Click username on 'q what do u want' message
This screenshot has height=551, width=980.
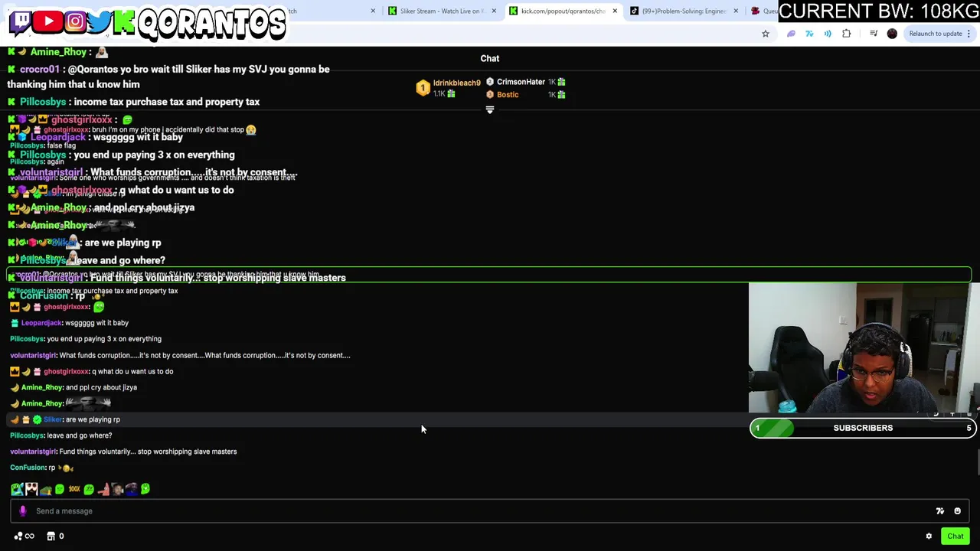point(67,371)
